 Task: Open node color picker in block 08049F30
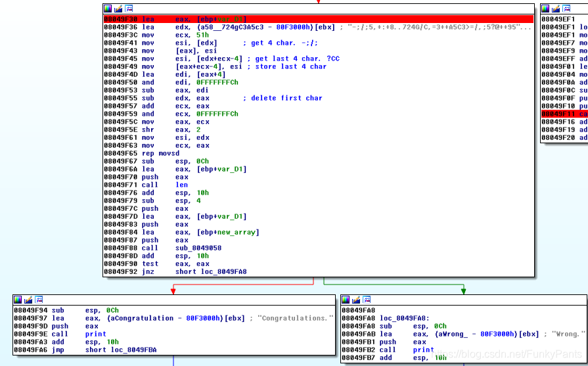108,9
